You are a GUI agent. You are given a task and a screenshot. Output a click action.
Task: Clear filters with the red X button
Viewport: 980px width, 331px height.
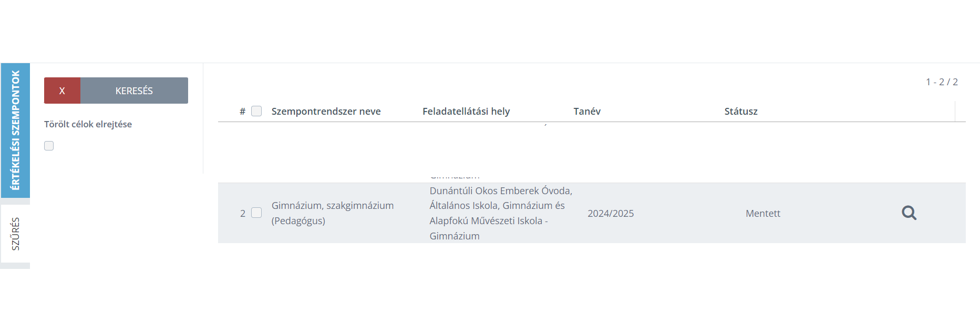coord(62,91)
